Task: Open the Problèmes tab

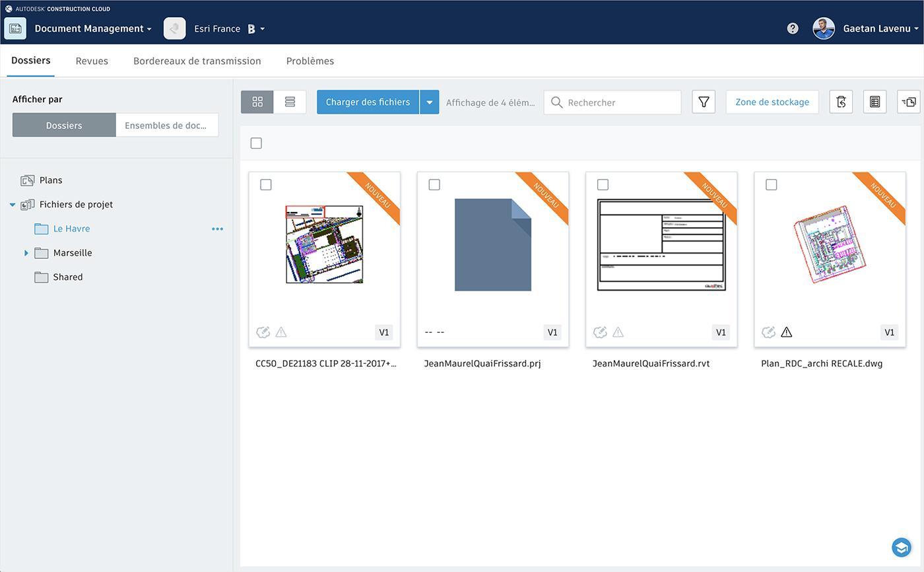Action: [x=310, y=61]
